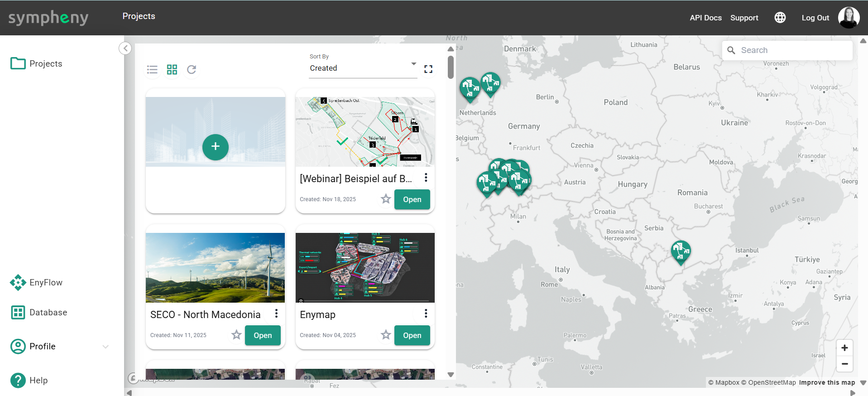The image size is (868, 396).
Task: Collapse the left sidebar with chevron
Action: click(125, 48)
